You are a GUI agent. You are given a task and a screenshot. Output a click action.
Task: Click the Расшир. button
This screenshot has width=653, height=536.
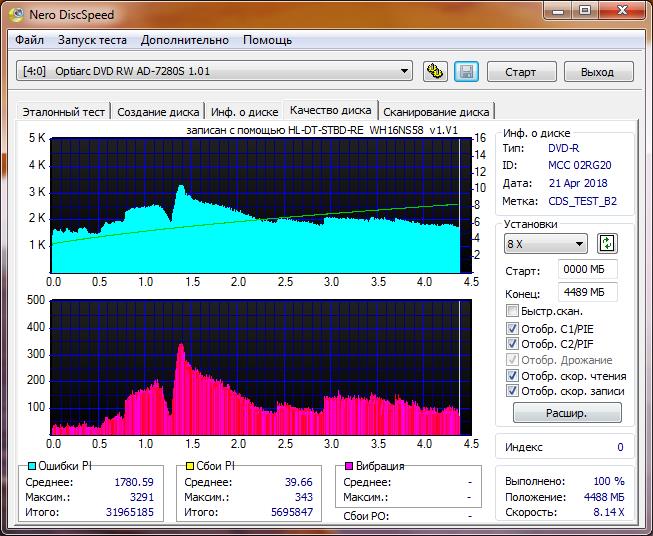567,412
